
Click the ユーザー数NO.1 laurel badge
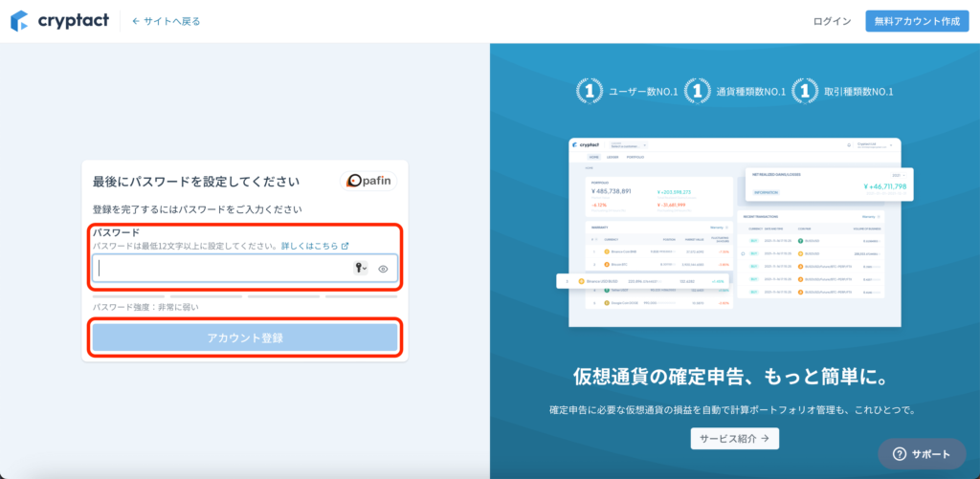(589, 91)
